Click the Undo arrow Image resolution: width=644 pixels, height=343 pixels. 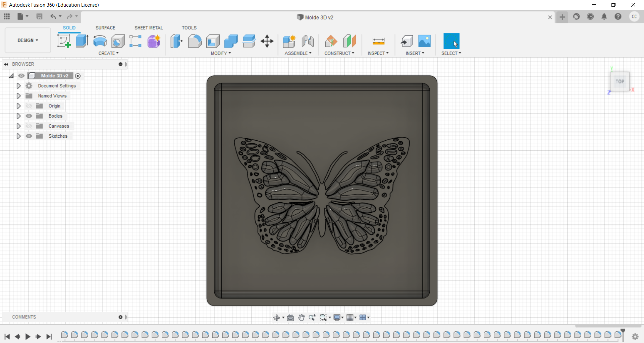click(53, 16)
